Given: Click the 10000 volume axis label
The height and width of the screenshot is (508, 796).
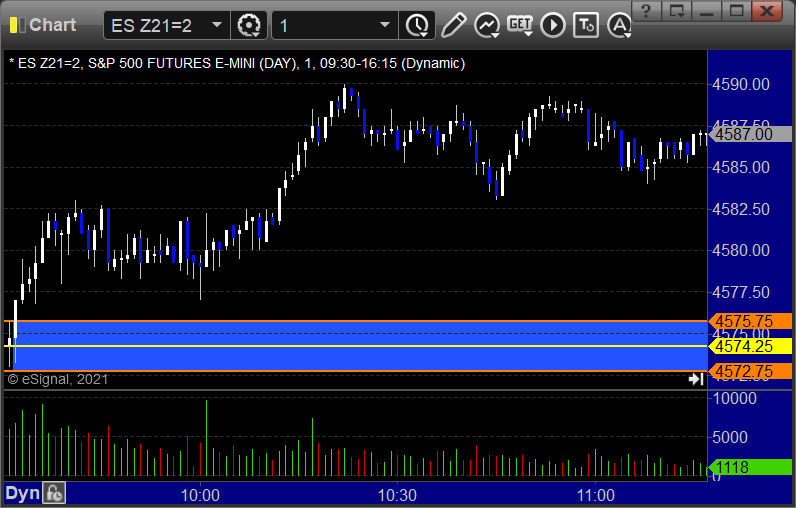Looking at the screenshot, I should [x=735, y=398].
